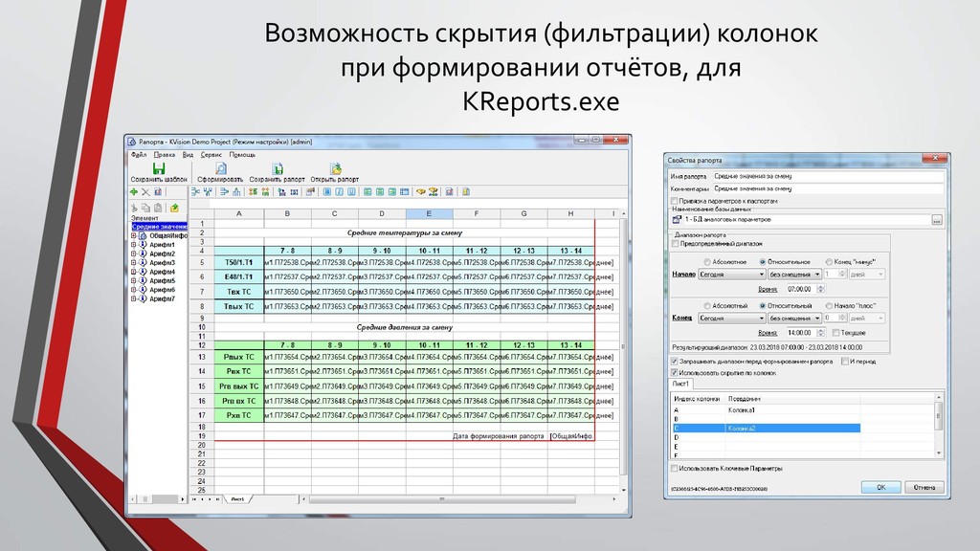The width and height of the screenshot is (980, 551).
Task: Click the green plus add element icon
Action: 134,192
